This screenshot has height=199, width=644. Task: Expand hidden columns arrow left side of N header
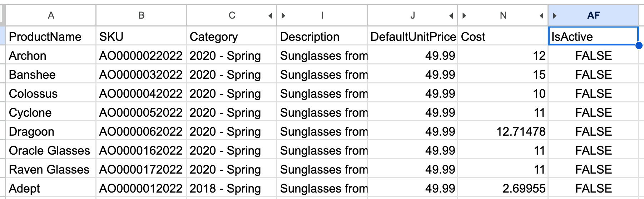[x=464, y=16]
